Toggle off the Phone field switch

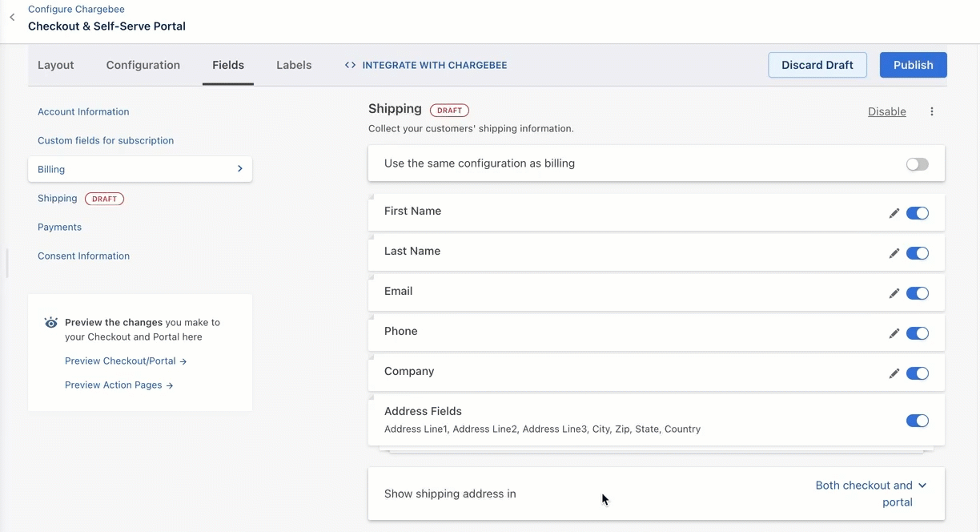pos(917,333)
